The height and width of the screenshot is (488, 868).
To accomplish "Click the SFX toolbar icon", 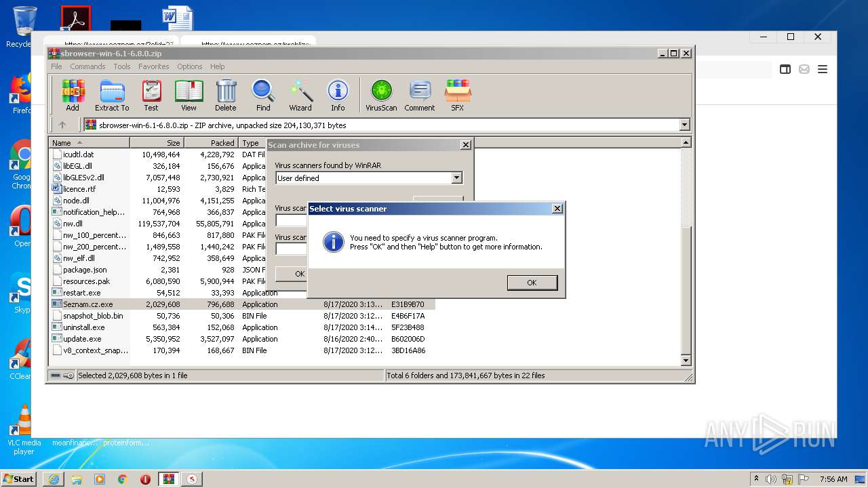I will coord(458,96).
